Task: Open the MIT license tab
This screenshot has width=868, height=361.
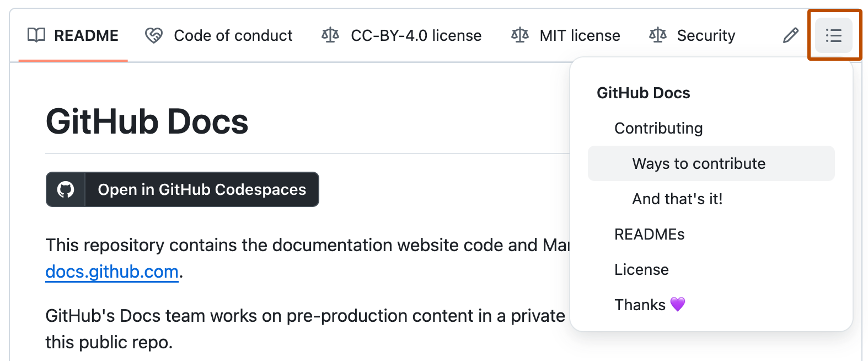Action: click(x=579, y=35)
